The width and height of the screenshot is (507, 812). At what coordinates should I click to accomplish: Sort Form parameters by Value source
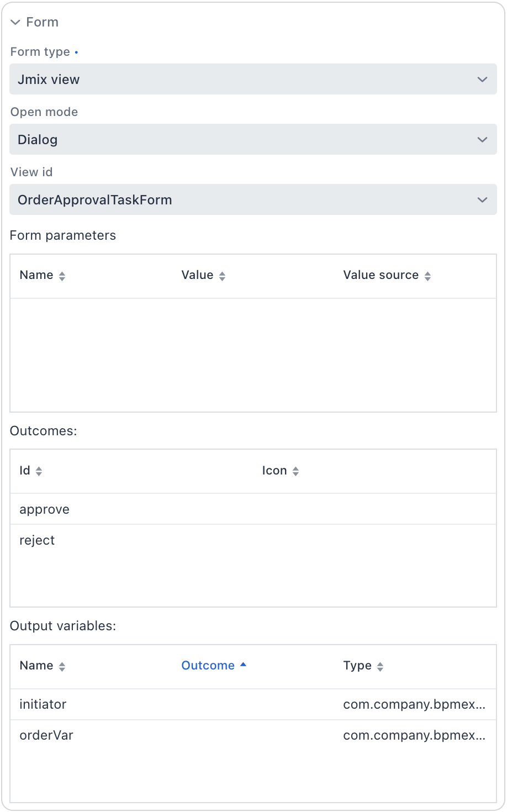(x=427, y=276)
